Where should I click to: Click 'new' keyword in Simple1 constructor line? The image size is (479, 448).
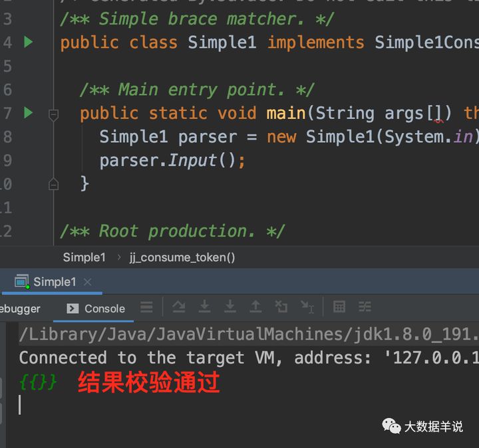(281, 137)
